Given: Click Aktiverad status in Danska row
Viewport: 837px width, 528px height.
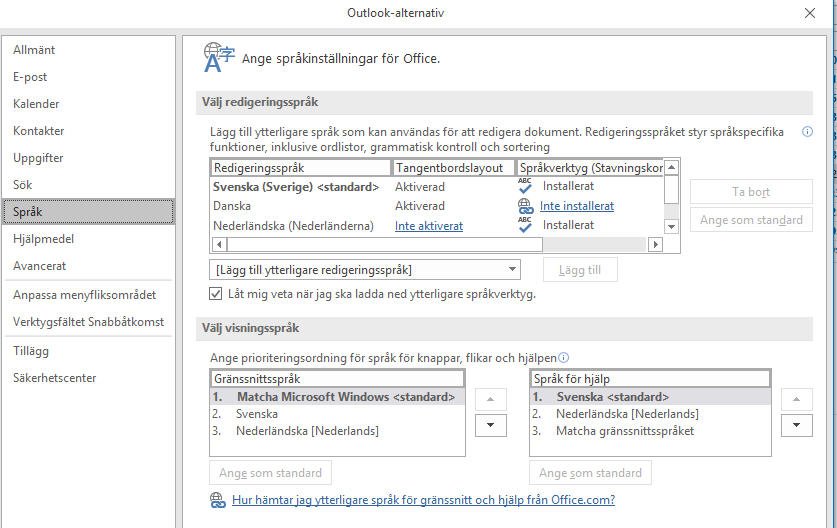Looking at the screenshot, I should coord(420,206).
